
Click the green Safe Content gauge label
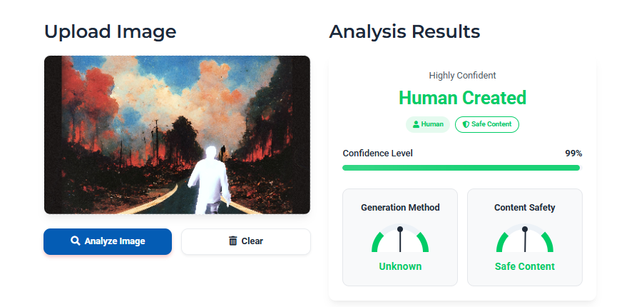pos(525,266)
